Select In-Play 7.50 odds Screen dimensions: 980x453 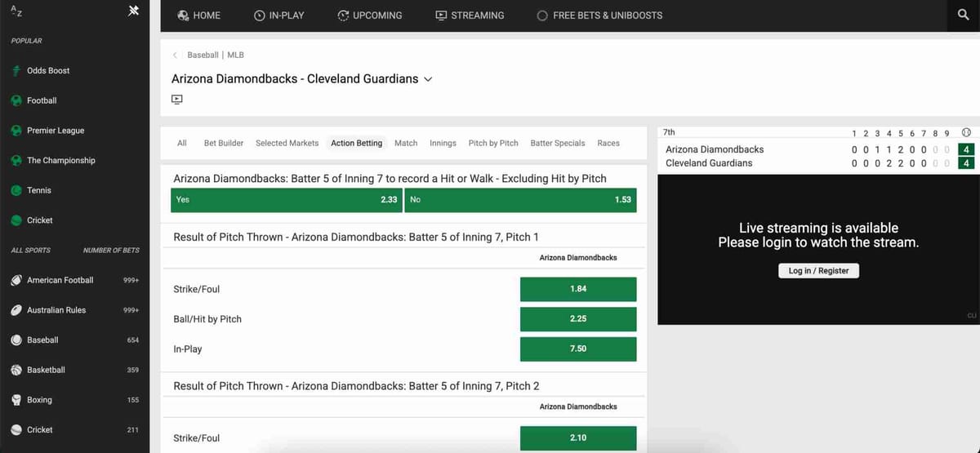pos(578,349)
